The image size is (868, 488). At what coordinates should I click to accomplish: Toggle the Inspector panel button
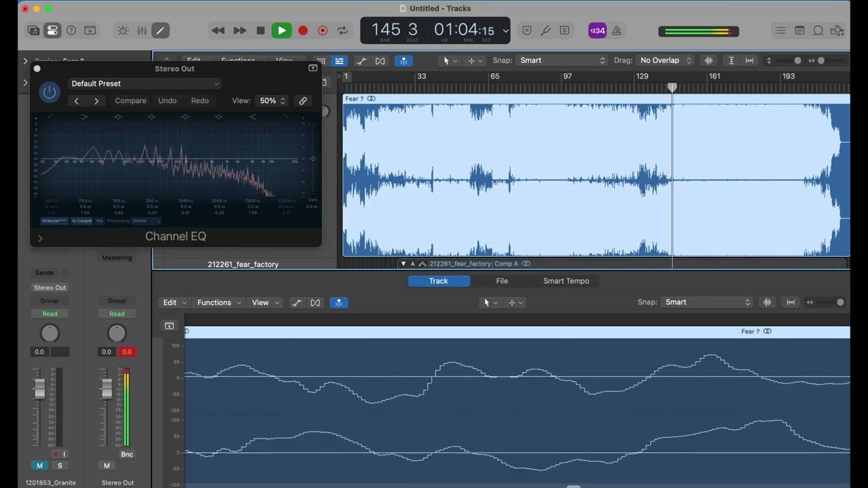(52, 30)
